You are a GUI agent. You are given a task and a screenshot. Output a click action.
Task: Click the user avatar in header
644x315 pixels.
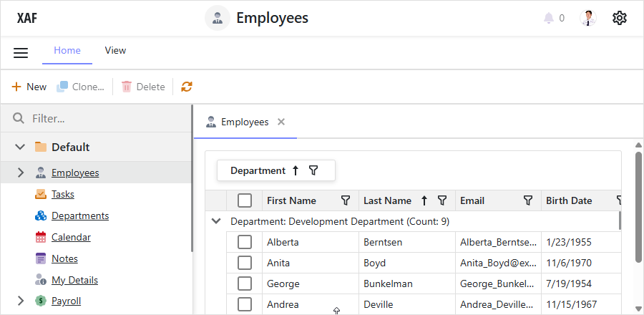point(588,18)
